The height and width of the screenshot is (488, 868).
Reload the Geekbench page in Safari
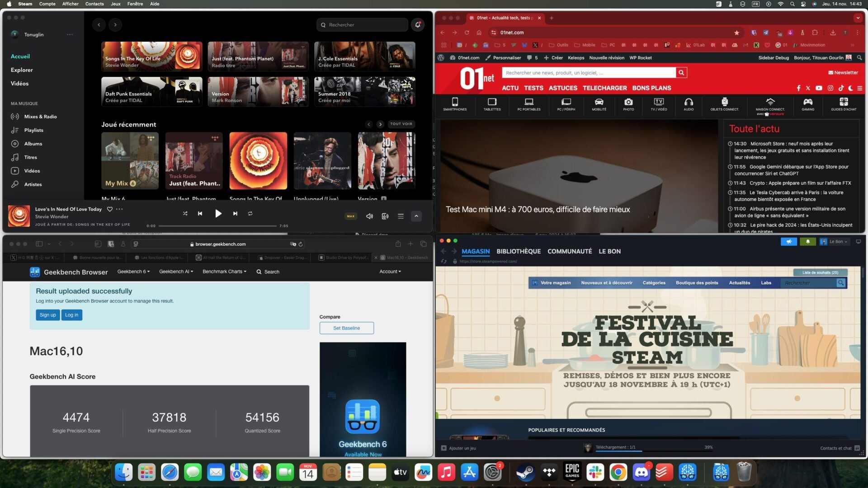click(301, 244)
